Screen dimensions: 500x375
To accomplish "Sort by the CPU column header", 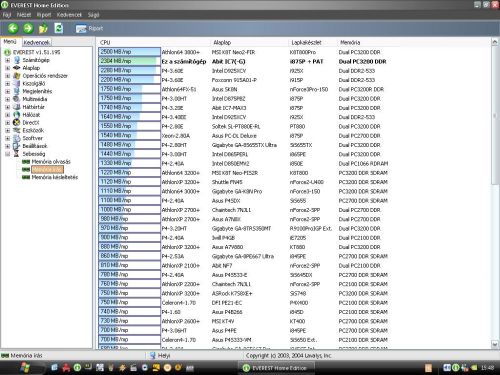I will coord(154,42).
